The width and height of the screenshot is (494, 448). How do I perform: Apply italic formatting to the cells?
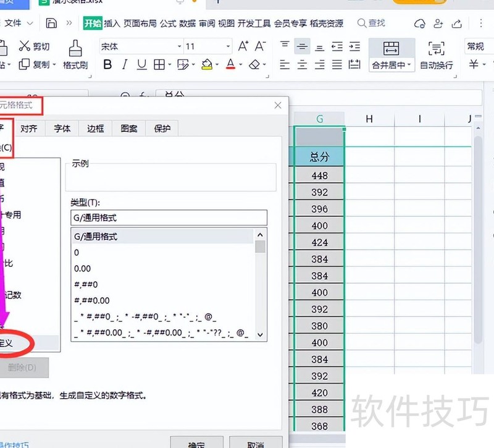click(125, 65)
